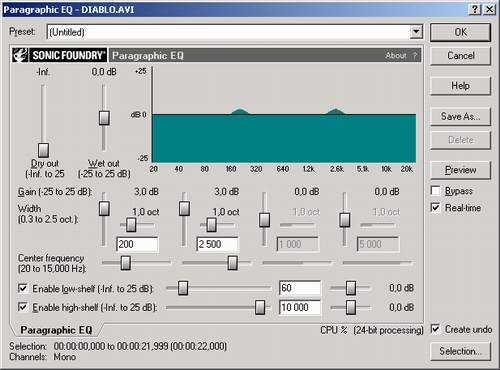Start audio Preview
Screen dimensions: 500x370
click(460, 170)
